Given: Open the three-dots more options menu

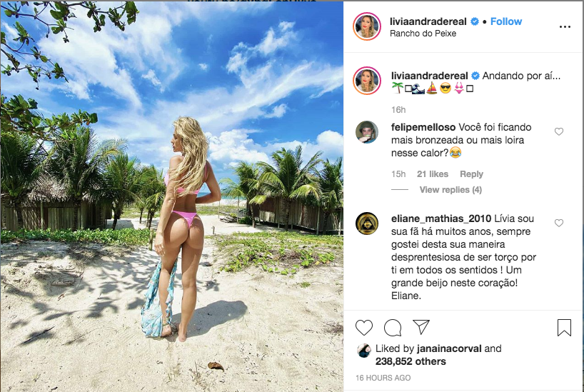Looking at the screenshot, I should (565, 27).
